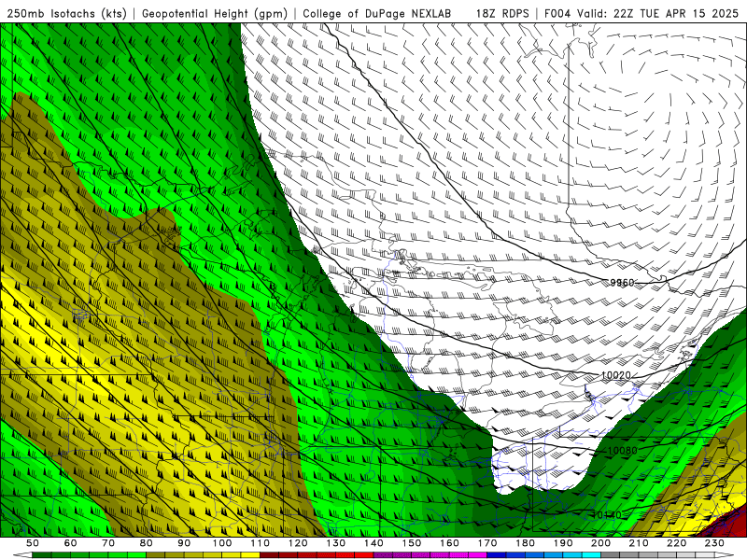Click the 10080 height contour label
Viewport: 747px width, 560px height.
622,450
